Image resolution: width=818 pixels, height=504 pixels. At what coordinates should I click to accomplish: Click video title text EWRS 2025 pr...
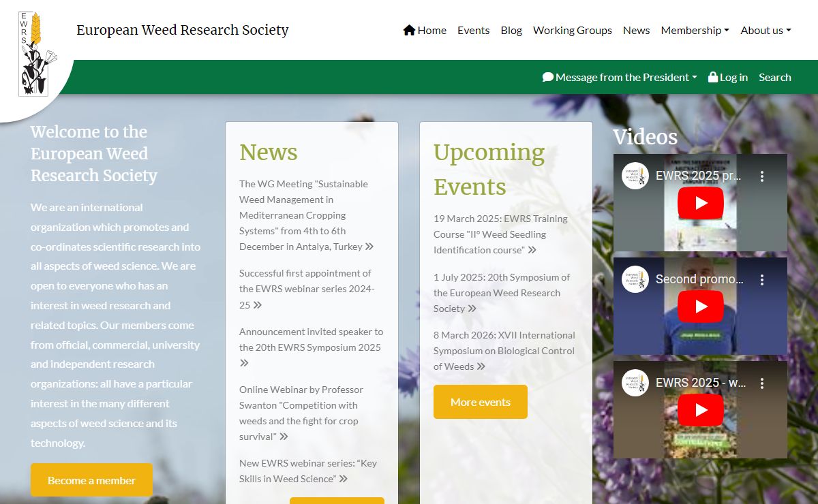(699, 176)
